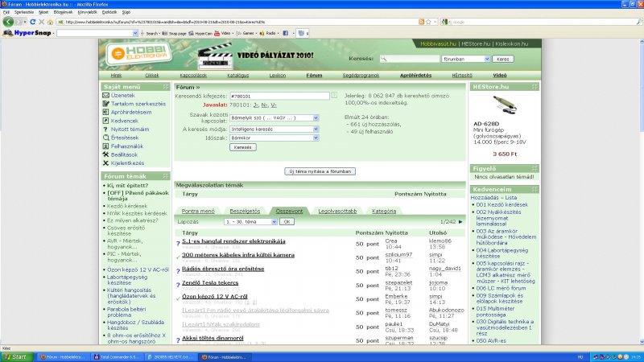Click the Windows Start button

16,357
